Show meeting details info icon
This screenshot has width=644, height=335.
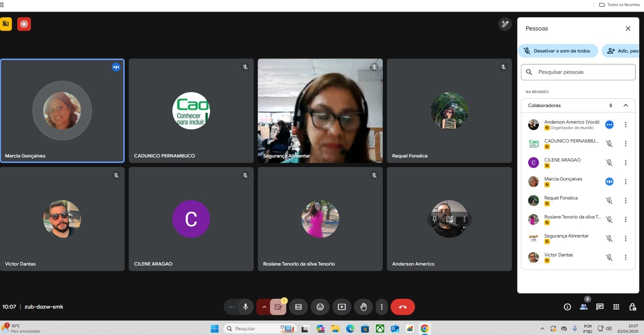coord(567,307)
